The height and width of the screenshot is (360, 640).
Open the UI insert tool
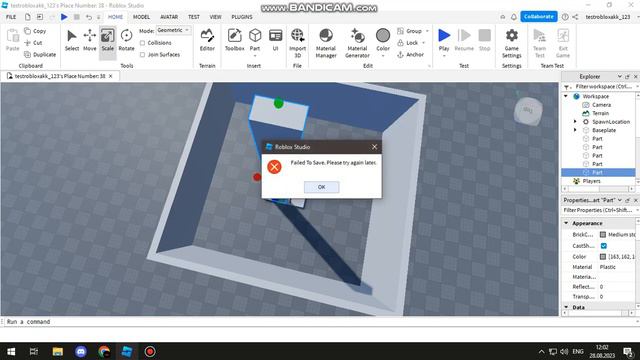[x=275, y=36]
